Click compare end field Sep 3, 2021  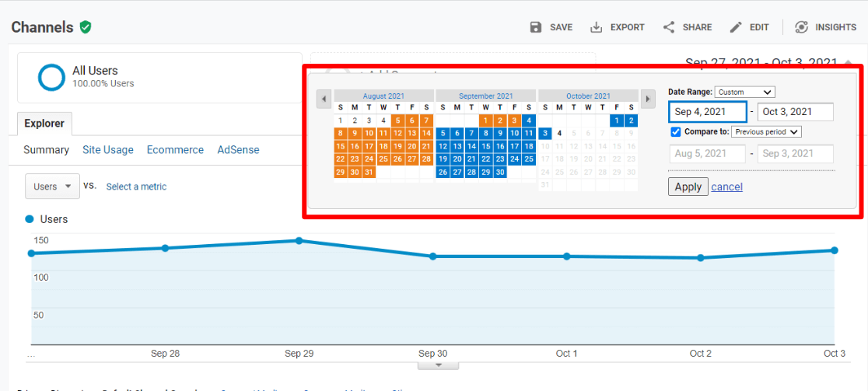coord(796,154)
